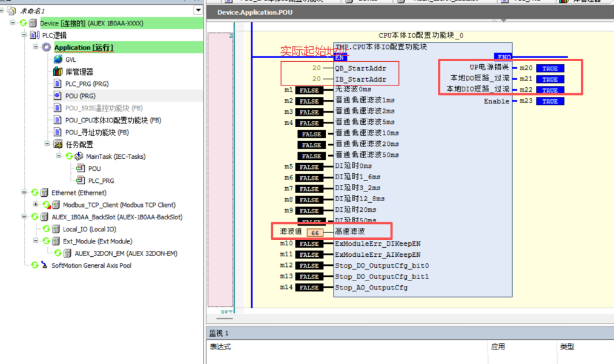
Task: Click the PLC_PRG (PRG) document icon
Action: pos(58,84)
